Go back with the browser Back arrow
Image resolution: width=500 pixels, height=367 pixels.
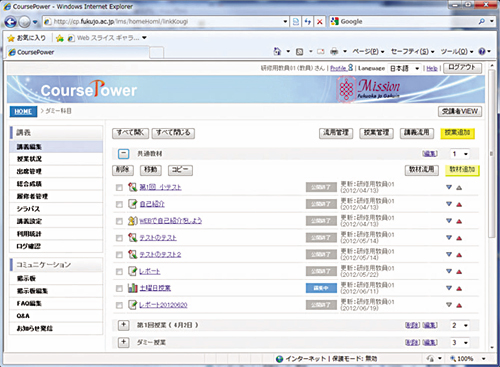point(10,22)
